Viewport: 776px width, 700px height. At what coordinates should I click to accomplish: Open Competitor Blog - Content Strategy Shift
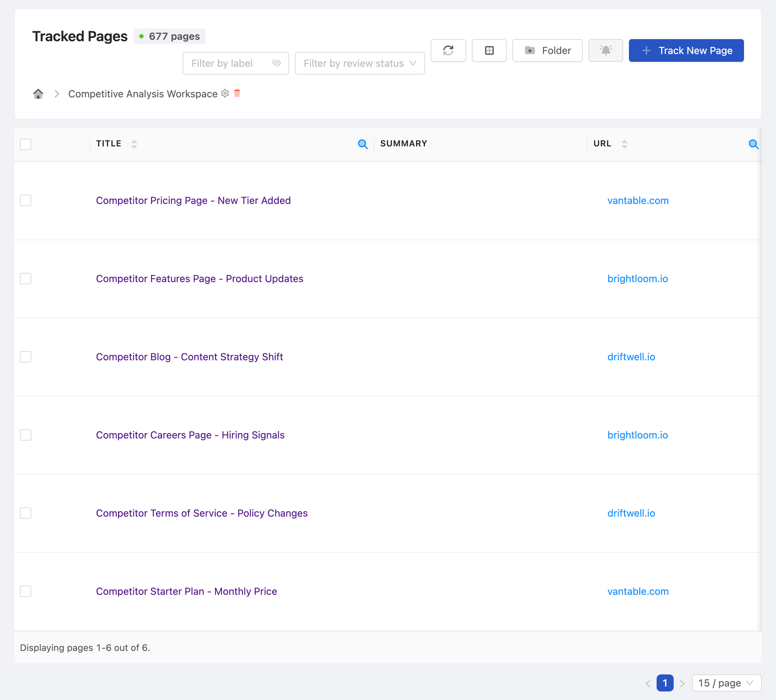tap(190, 356)
